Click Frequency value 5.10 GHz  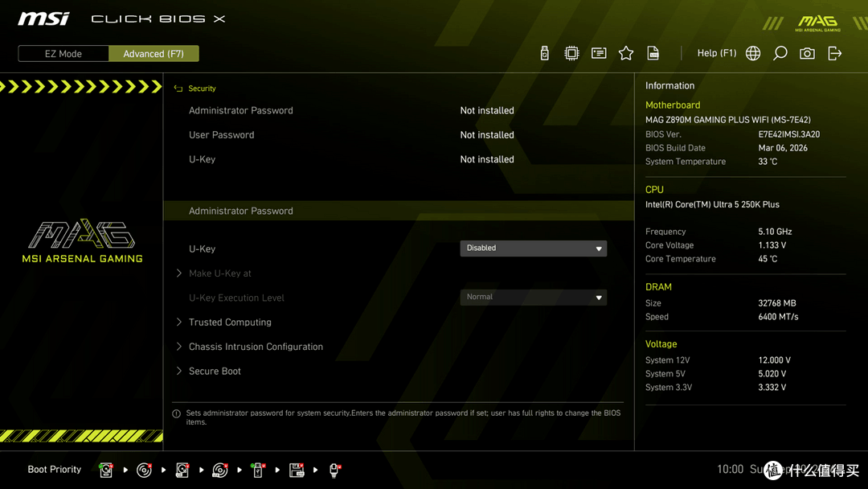[775, 232]
